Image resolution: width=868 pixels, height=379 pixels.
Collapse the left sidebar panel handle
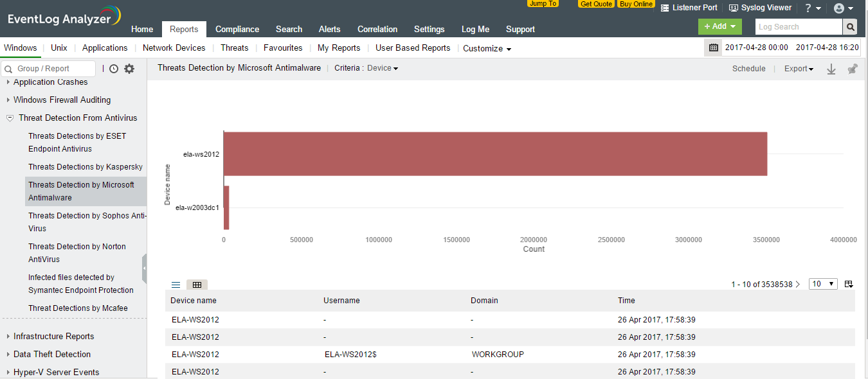click(145, 268)
